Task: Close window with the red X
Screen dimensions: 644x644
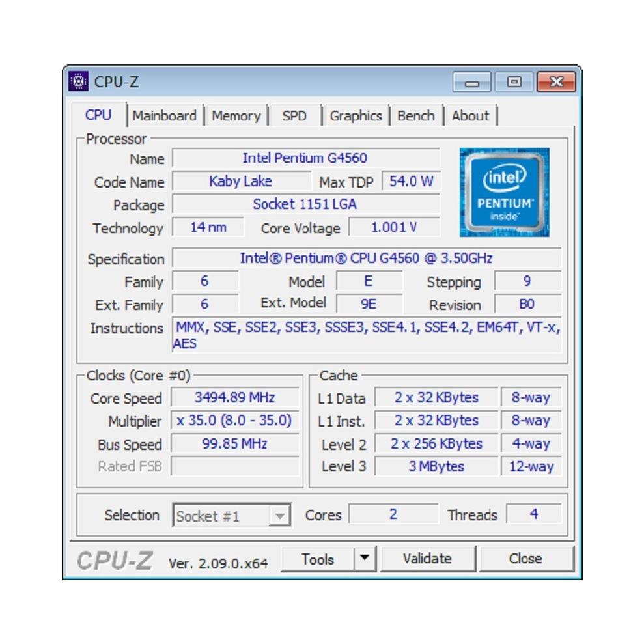Action: tap(556, 82)
